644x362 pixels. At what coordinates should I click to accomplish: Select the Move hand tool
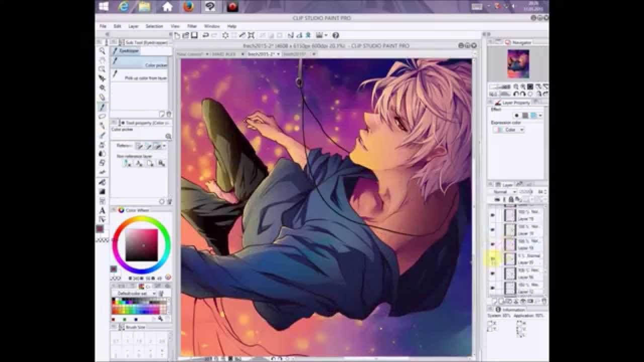102,61
